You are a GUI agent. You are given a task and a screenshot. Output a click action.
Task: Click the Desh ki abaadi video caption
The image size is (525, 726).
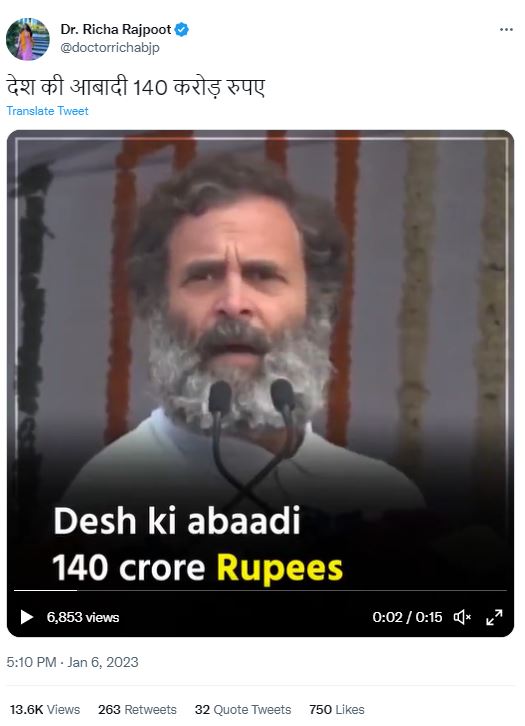click(x=198, y=544)
